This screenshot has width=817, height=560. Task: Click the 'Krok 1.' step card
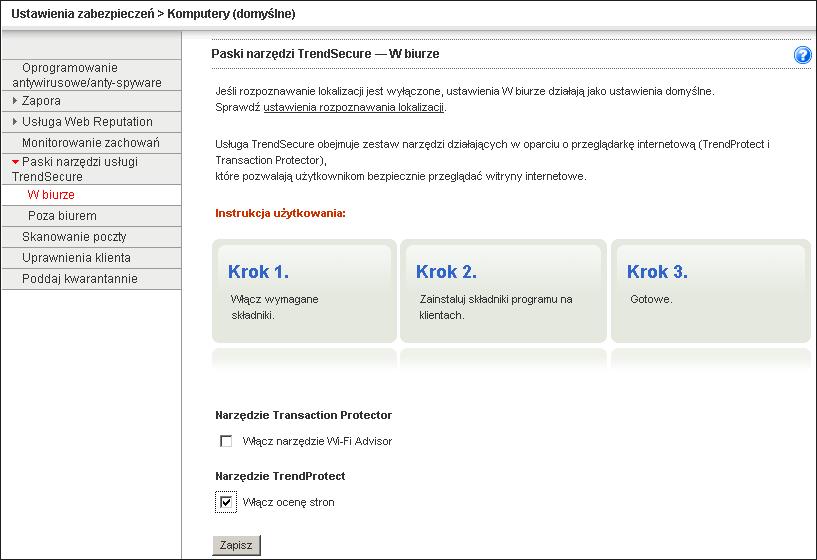click(x=304, y=291)
